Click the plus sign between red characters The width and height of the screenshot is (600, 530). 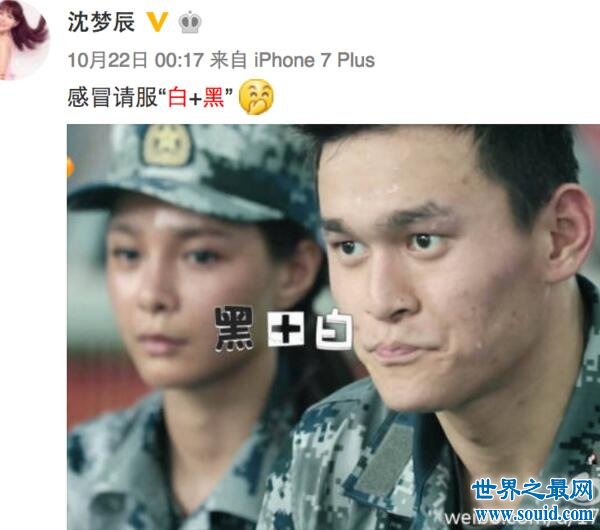click(x=195, y=99)
